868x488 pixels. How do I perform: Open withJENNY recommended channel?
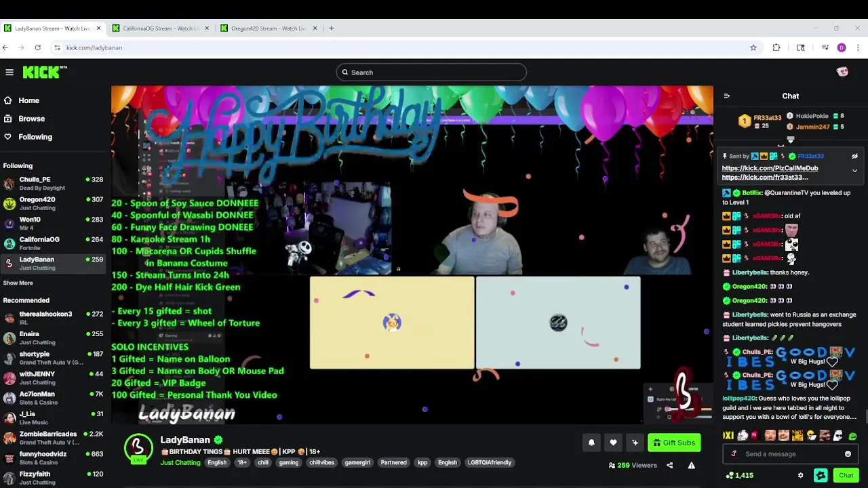coord(54,378)
